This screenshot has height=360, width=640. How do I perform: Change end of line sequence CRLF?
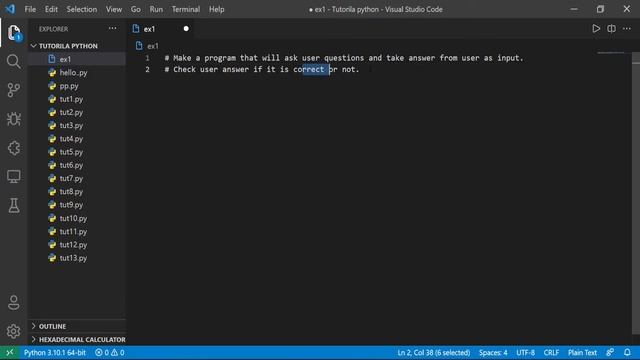(x=551, y=353)
